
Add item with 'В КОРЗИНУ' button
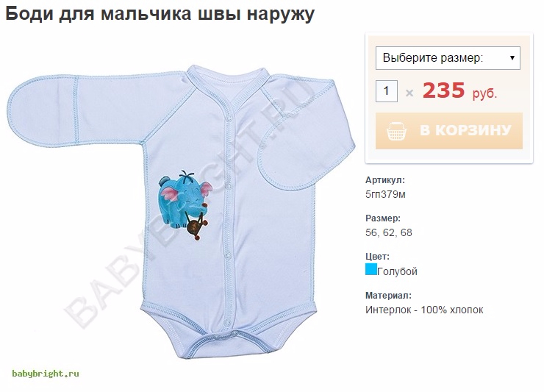[449, 131]
